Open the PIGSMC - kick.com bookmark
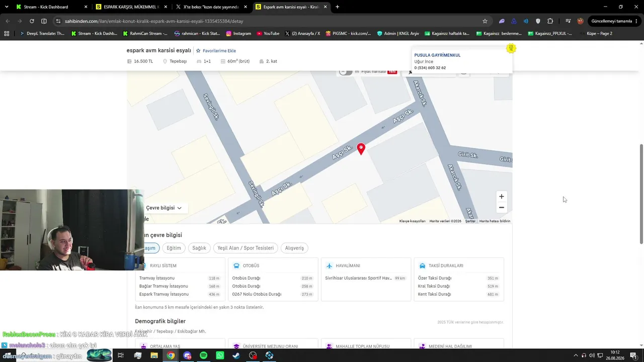Viewport: 644px width, 362px height. coord(348,33)
